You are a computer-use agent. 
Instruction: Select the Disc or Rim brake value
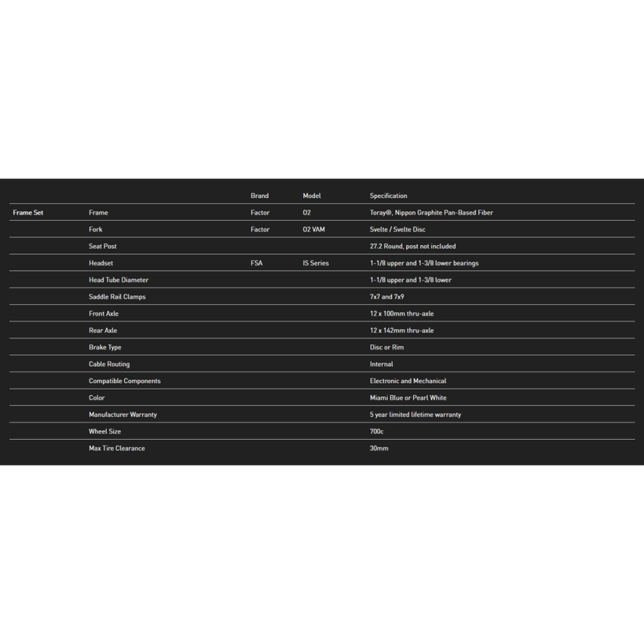coord(386,347)
